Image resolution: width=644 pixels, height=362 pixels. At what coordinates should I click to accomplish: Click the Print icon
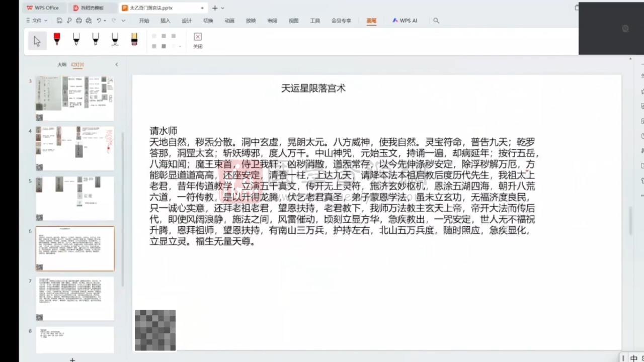(79, 20)
